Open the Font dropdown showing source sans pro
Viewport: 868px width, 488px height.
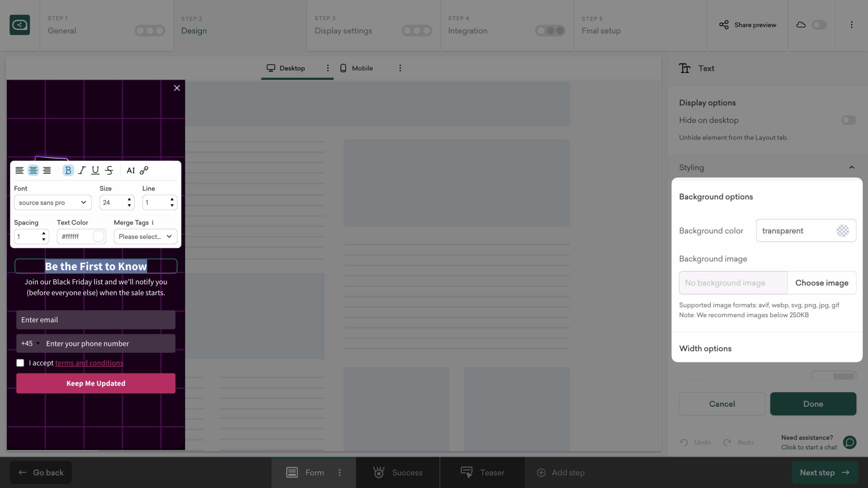pos(53,202)
